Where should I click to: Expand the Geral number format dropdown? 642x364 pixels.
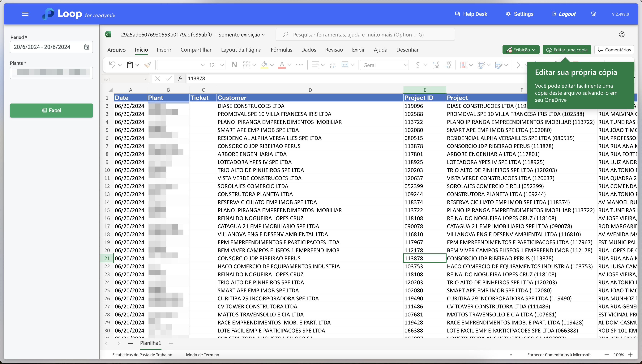click(405, 65)
